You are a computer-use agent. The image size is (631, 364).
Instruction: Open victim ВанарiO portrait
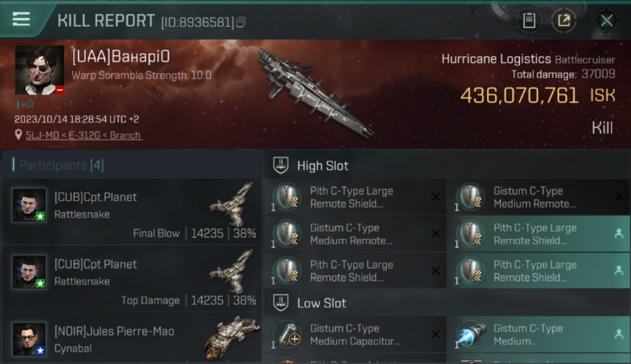point(39,70)
